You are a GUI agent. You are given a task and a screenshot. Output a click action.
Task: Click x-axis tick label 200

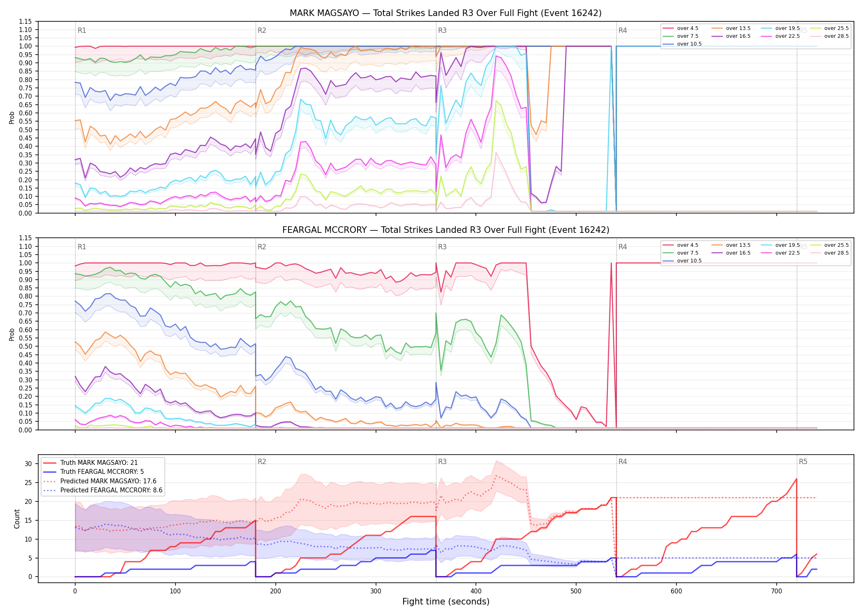275,591
